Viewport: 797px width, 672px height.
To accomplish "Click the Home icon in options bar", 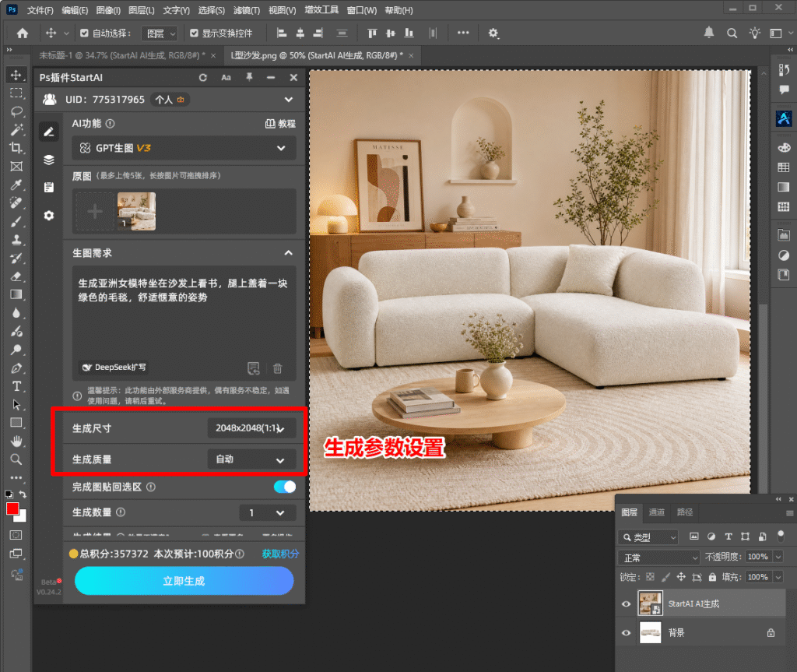I will pyautogui.click(x=23, y=33).
